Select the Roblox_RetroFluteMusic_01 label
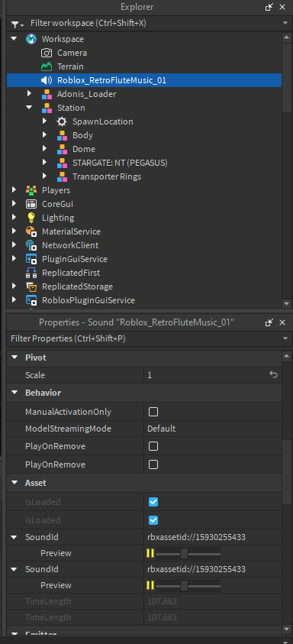This screenshot has width=293, height=644. pos(111,80)
